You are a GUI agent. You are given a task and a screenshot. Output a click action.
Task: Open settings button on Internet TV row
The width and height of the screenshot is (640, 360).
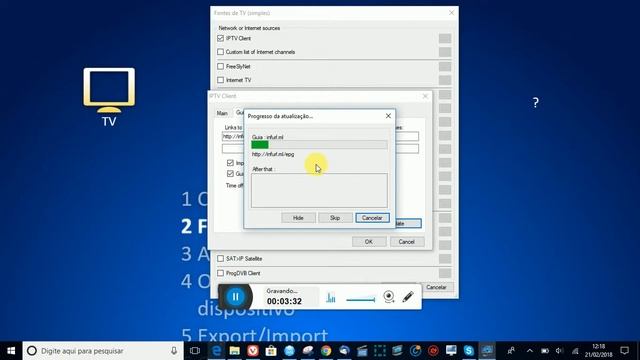pyautogui.click(x=445, y=80)
